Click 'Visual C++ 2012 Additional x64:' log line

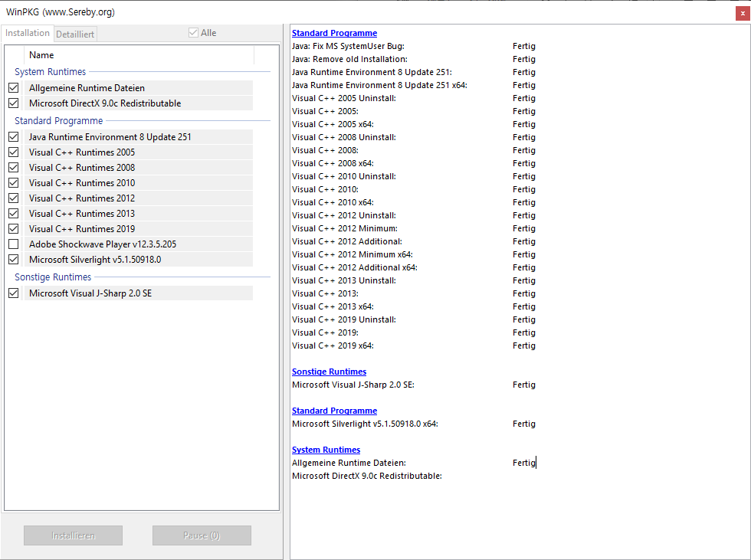pyautogui.click(x=354, y=267)
